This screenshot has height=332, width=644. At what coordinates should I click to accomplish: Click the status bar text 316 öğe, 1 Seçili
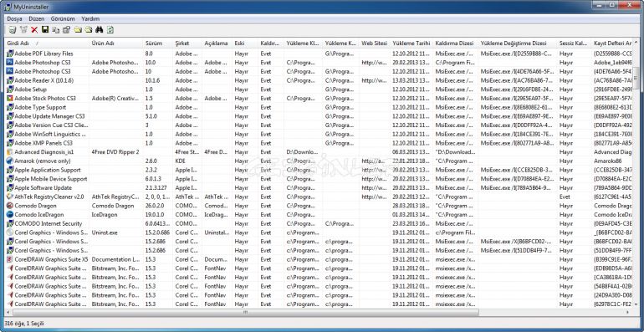[24, 324]
